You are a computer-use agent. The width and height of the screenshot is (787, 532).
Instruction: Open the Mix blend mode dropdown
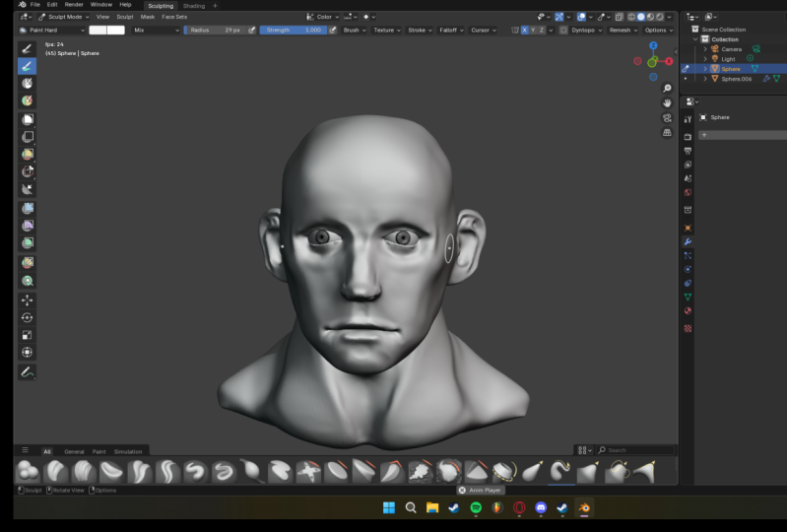click(x=156, y=31)
